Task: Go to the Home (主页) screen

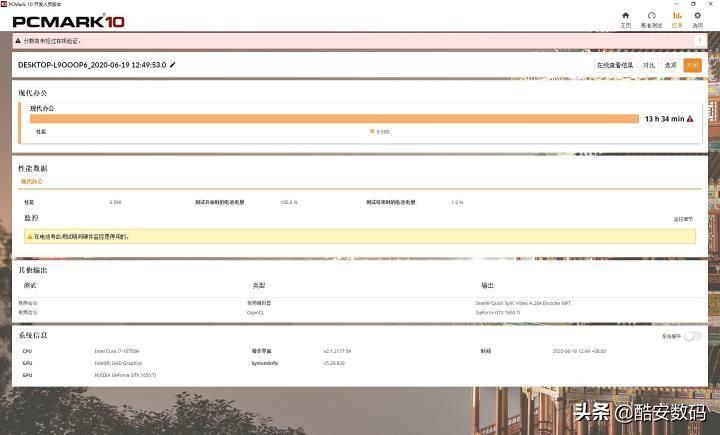Action: coord(625,20)
